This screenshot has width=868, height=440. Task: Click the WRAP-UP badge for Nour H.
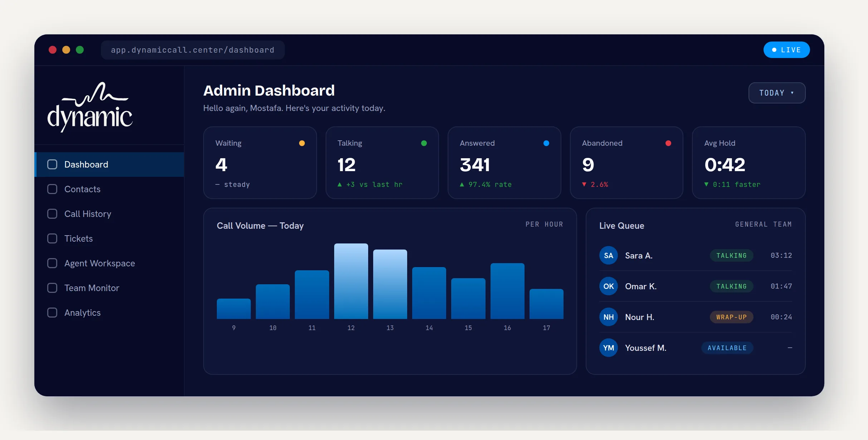click(731, 317)
